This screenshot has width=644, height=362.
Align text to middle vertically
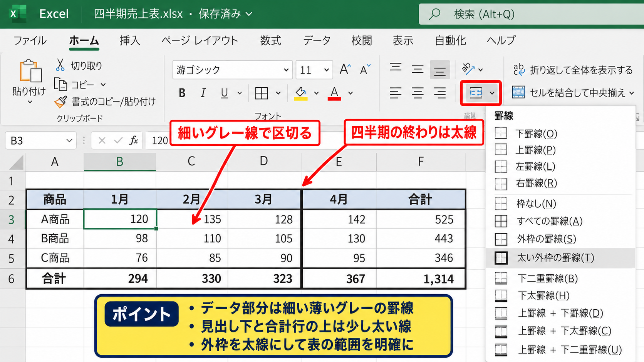pos(418,69)
